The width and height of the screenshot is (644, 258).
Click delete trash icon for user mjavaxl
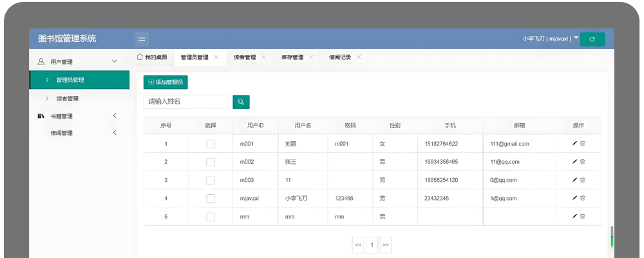(x=583, y=198)
